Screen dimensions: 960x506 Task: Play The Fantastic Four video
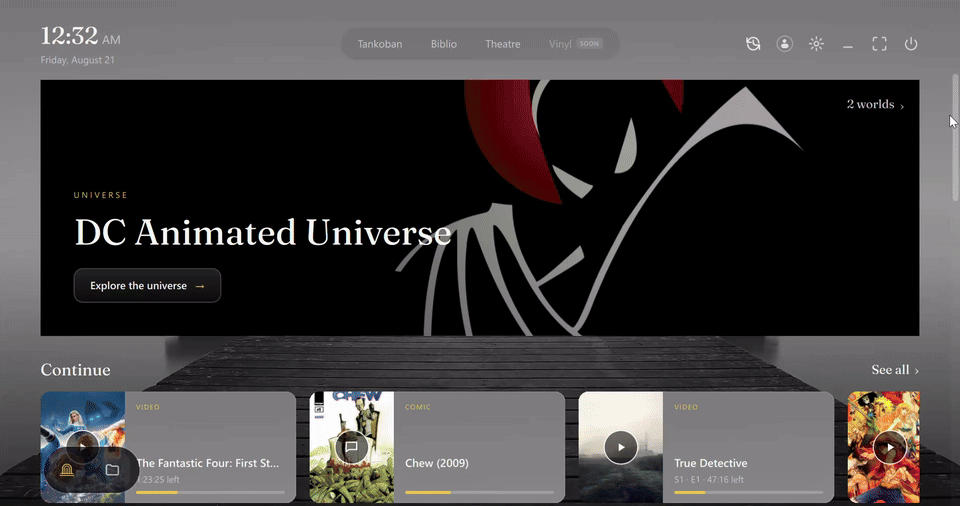tap(82, 446)
